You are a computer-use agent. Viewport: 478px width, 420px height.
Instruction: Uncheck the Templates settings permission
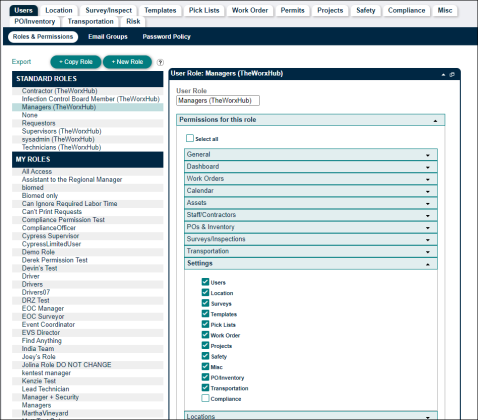coord(205,314)
